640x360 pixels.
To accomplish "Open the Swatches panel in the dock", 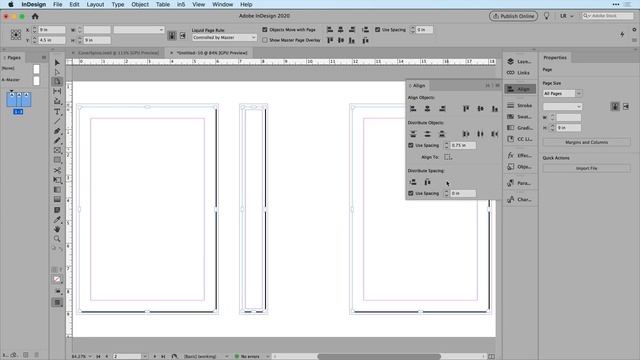I will coord(520,117).
